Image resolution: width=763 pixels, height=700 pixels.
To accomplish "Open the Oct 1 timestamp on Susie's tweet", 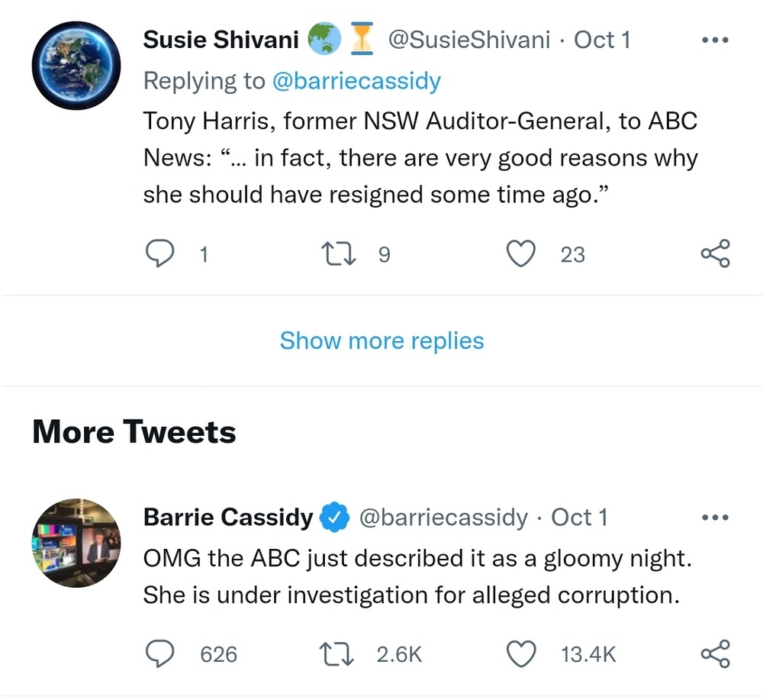I will pyautogui.click(x=602, y=40).
